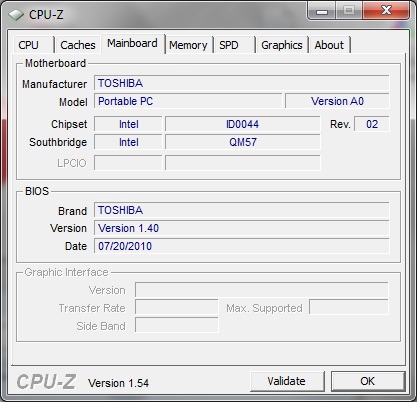Click the CPU-Z title bar app icon
The image size is (417, 402).
[x=15, y=15]
